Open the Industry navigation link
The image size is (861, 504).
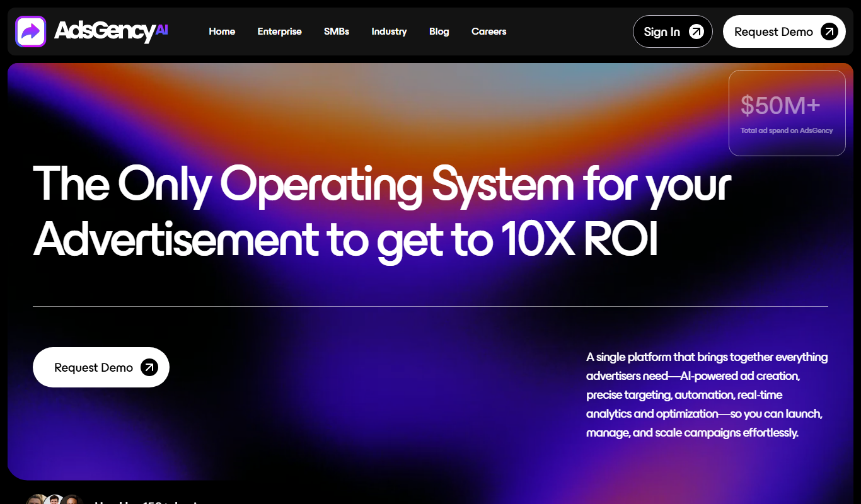click(x=389, y=31)
